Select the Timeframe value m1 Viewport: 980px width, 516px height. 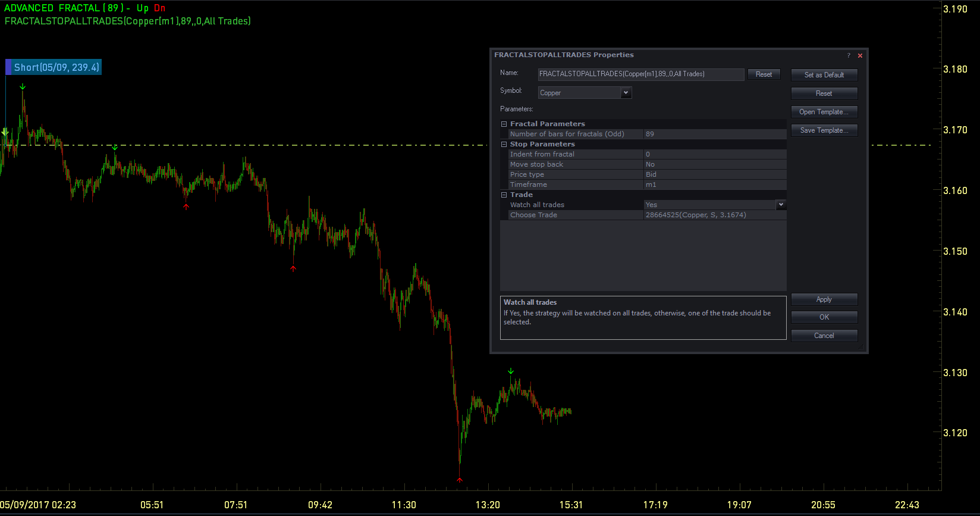click(x=715, y=184)
